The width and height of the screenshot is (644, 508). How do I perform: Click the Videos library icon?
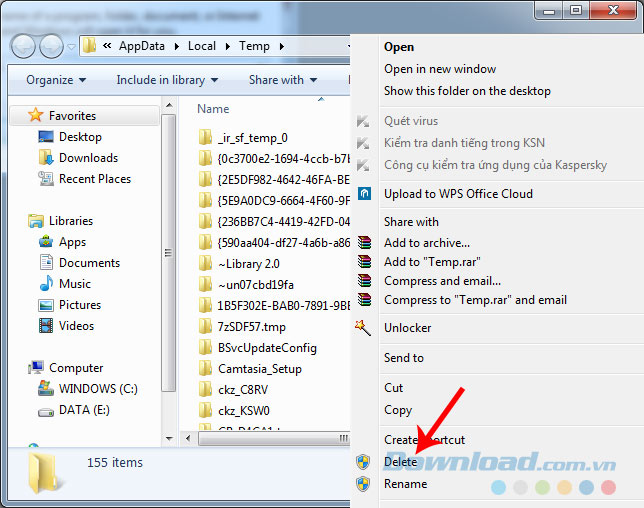tap(46, 326)
